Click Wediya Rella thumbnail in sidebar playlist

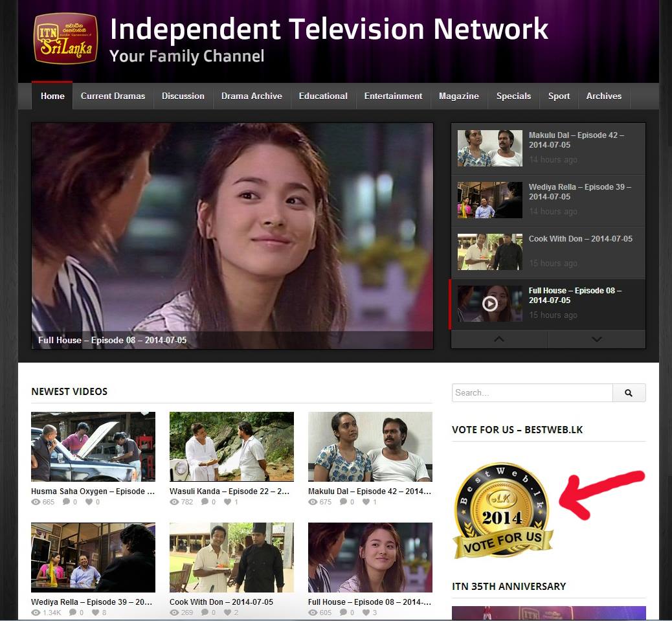(x=490, y=200)
